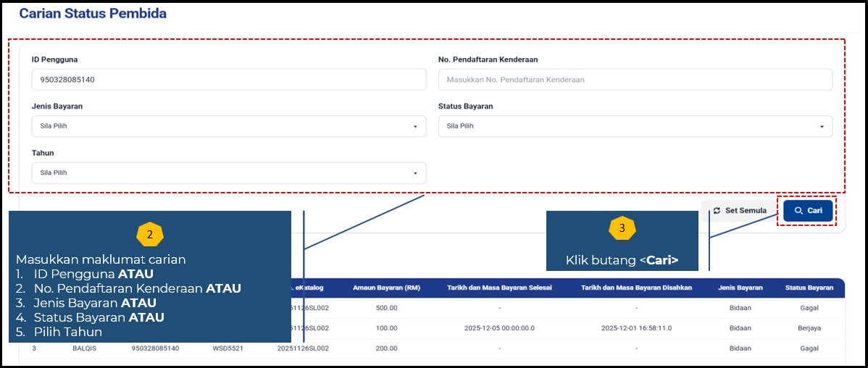Image resolution: width=868 pixels, height=368 pixels.
Task: Click the No. Pendaftaran Kenderaan text box
Action: coord(635,80)
